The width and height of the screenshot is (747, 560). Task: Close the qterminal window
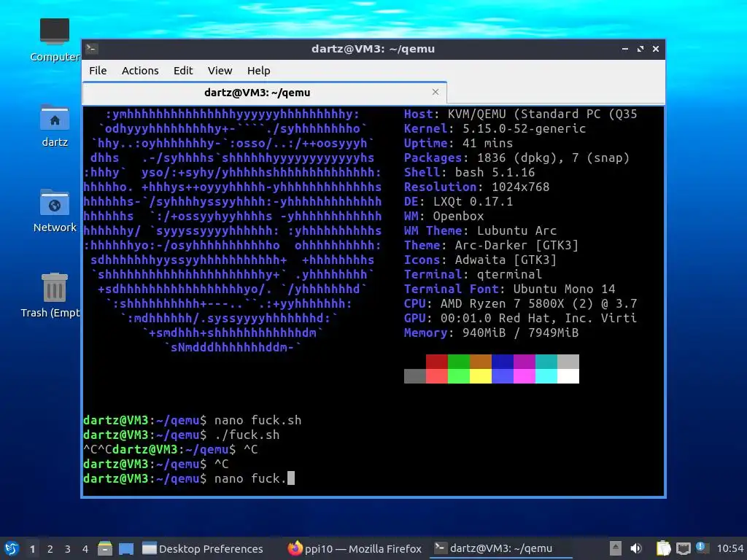click(x=656, y=49)
